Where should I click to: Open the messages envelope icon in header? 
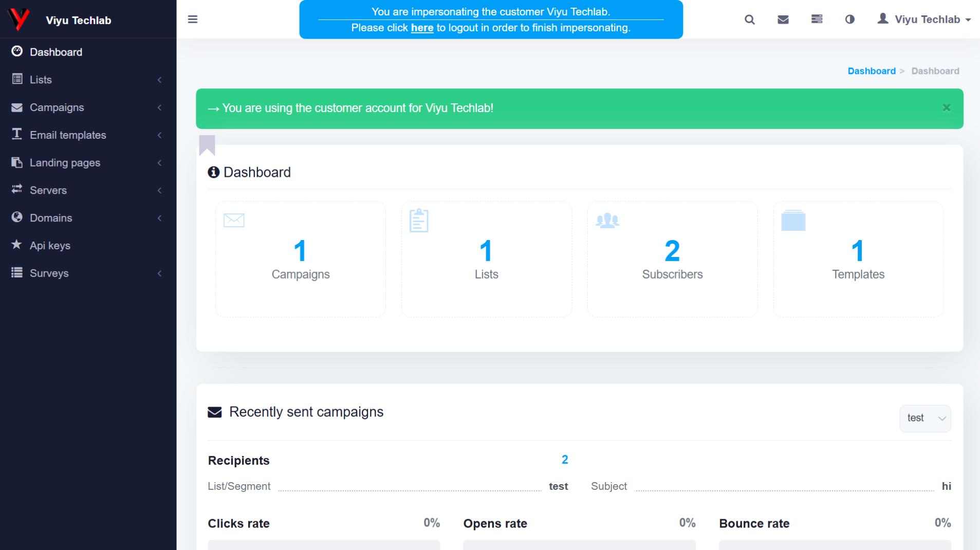coord(783,20)
